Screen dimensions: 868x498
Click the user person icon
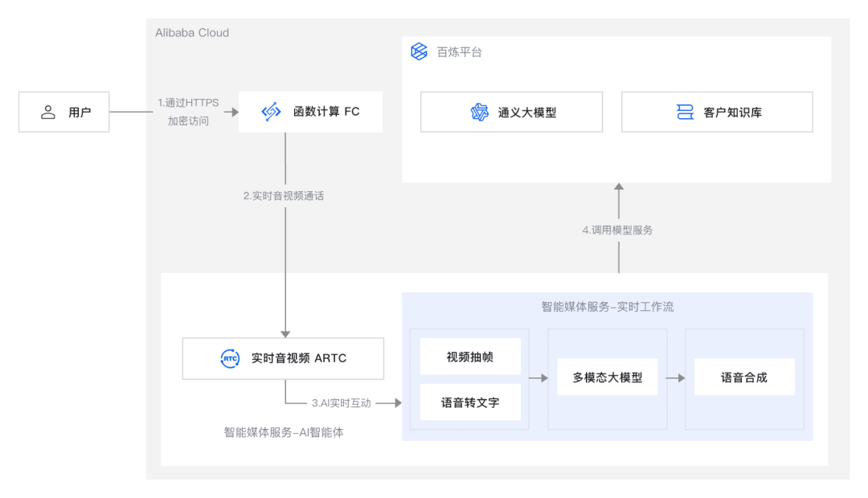pos(48,112)
